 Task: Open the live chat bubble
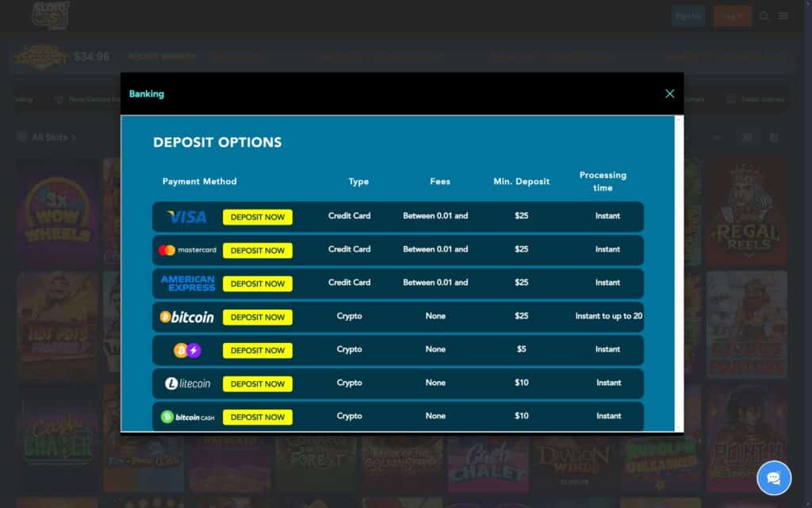[x=773, y=478]
